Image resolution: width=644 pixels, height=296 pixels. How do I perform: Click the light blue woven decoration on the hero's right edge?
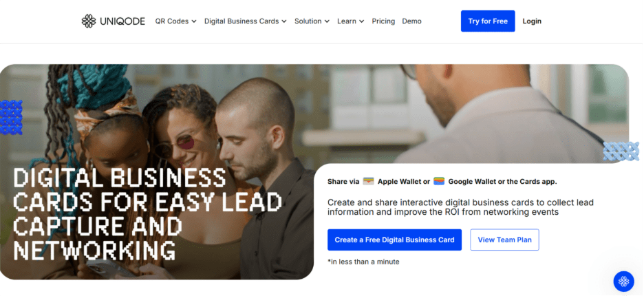pyautogui.click(x=621, y=151)
